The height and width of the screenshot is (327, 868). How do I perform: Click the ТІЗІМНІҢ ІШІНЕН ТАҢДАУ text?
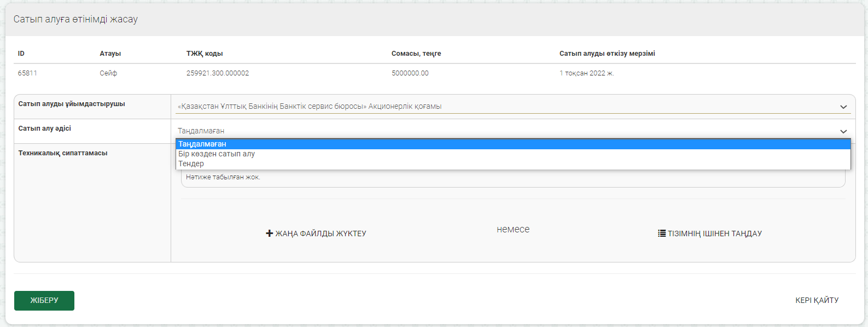point(714,233)
